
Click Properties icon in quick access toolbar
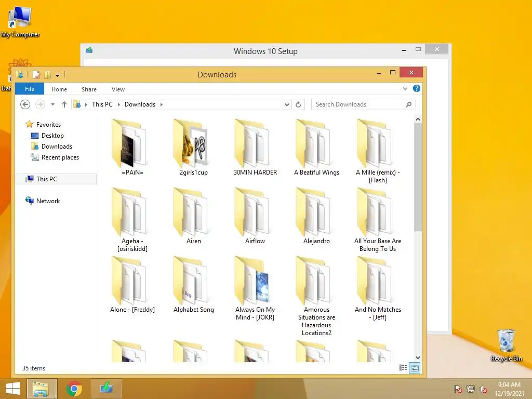pyautogui.click(x=36, y=75)
